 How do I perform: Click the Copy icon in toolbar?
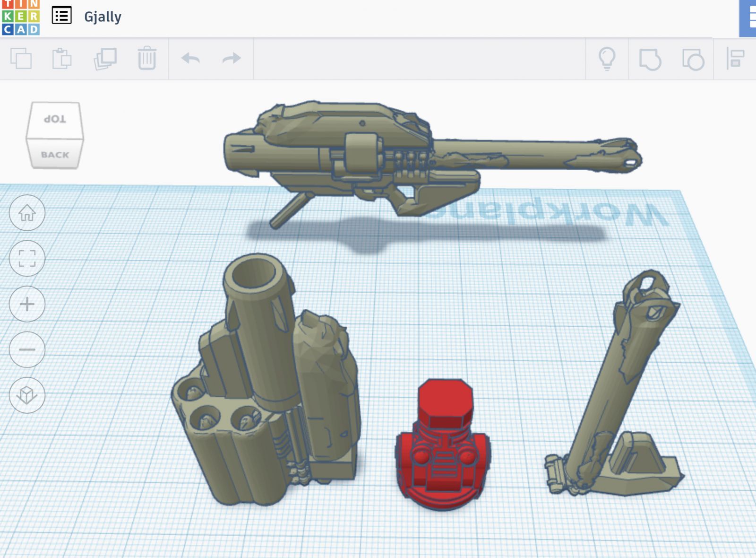coord(21,59)
